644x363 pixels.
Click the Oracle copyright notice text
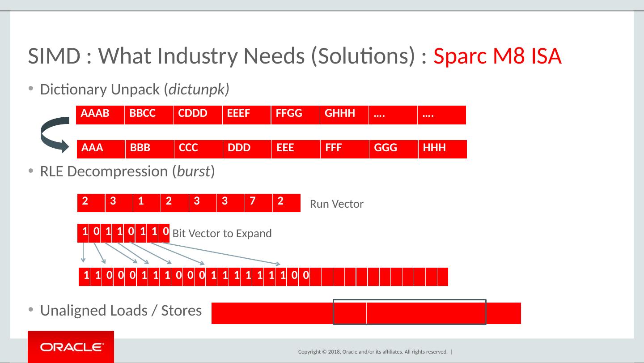(x=373, y=352)
